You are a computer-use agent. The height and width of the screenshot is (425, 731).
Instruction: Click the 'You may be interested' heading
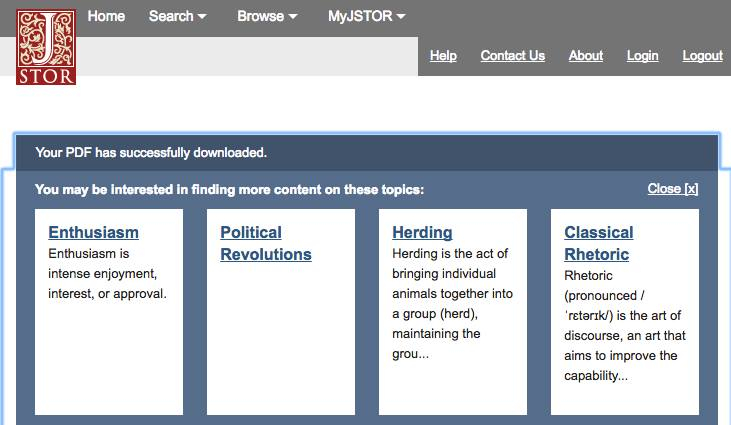point(229,189)
